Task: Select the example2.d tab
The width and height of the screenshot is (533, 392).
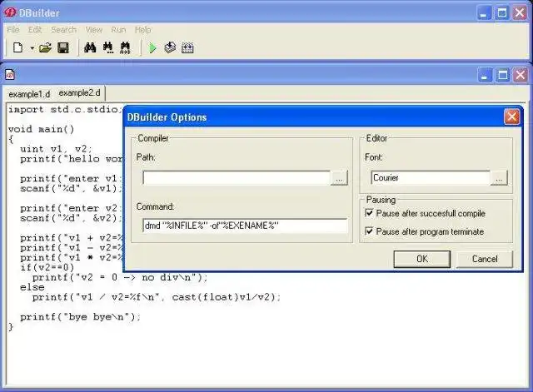Action: click(80, 92)
